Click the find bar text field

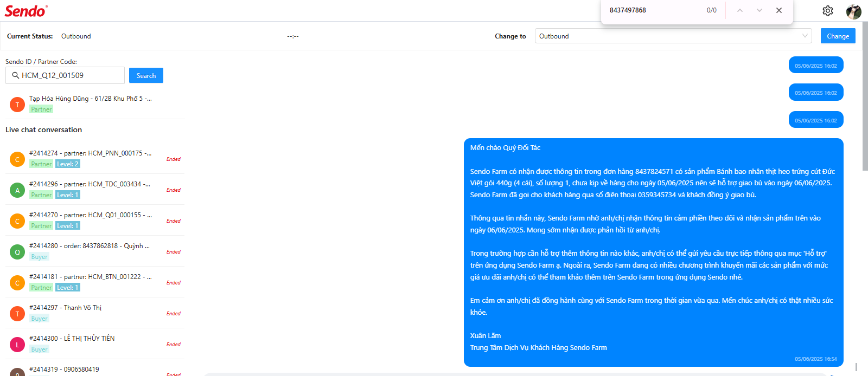click(654, 10)
